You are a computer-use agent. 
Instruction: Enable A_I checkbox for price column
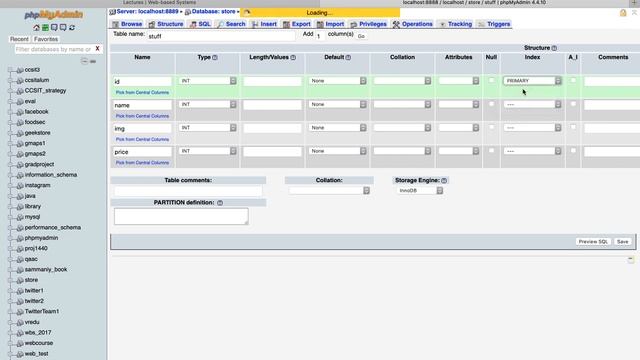click(x=573, y=151)
